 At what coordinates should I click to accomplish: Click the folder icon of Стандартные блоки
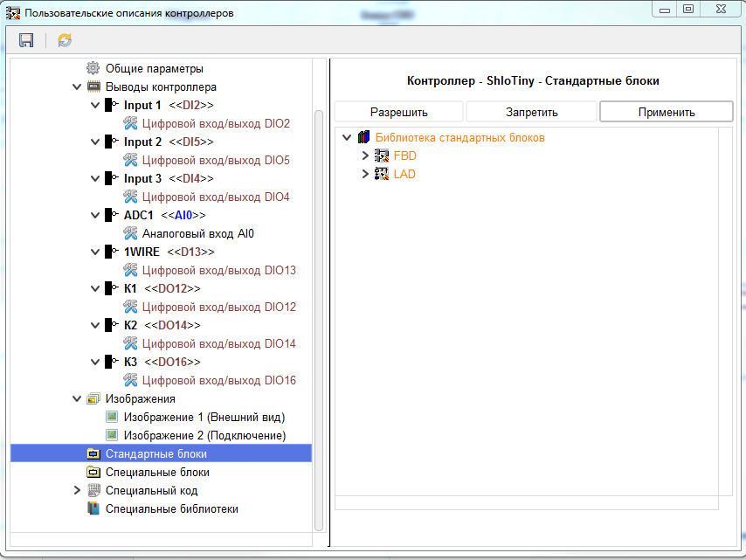tap(93, 453)
